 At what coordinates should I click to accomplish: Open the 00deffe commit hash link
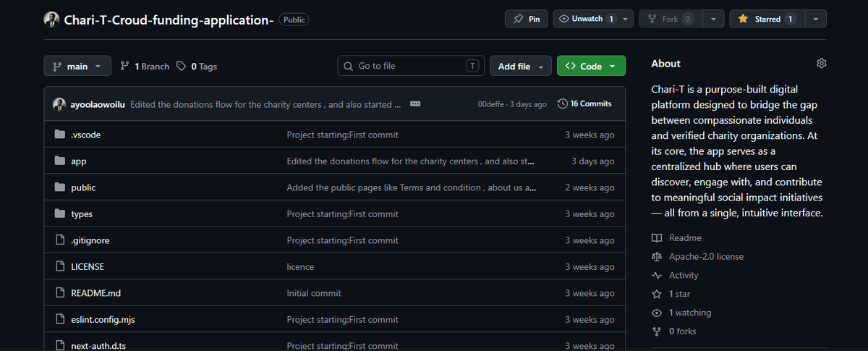tap(492, 104)
